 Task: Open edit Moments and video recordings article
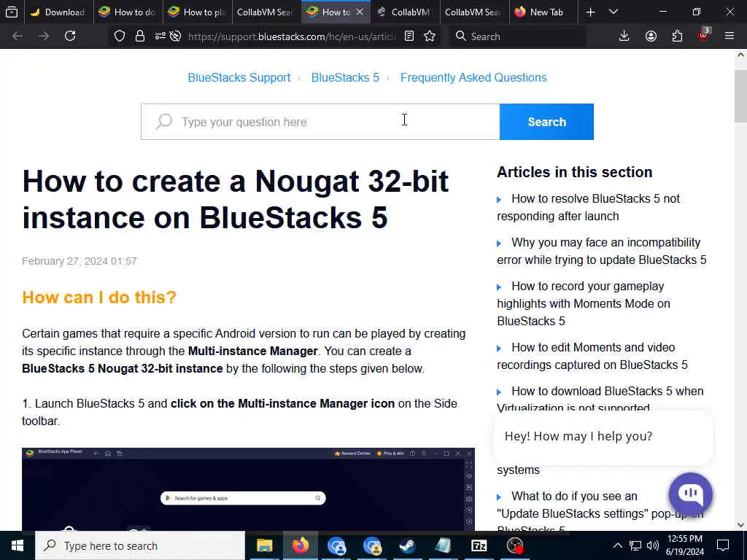[592, 356]
